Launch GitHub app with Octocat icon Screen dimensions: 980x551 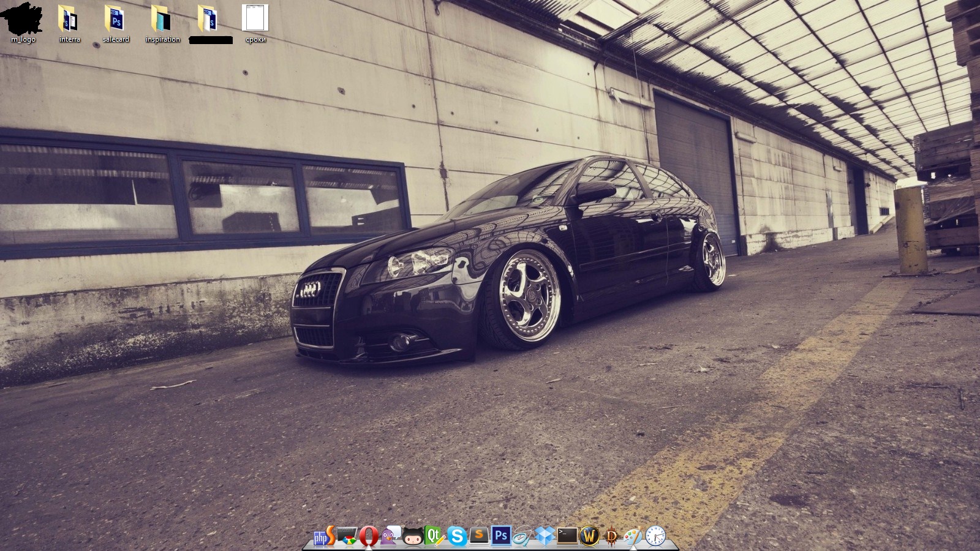coord(412,536)
